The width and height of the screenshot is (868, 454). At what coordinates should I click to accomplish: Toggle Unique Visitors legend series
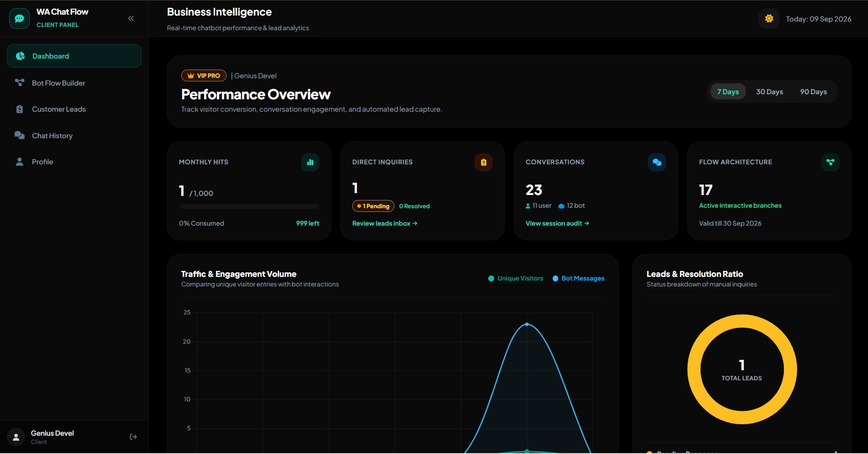click(x=516, y=278)
